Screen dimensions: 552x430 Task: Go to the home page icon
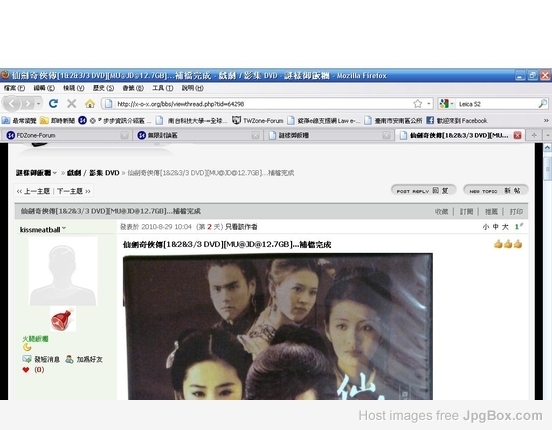pyautogui.click(x=90, y=104)
